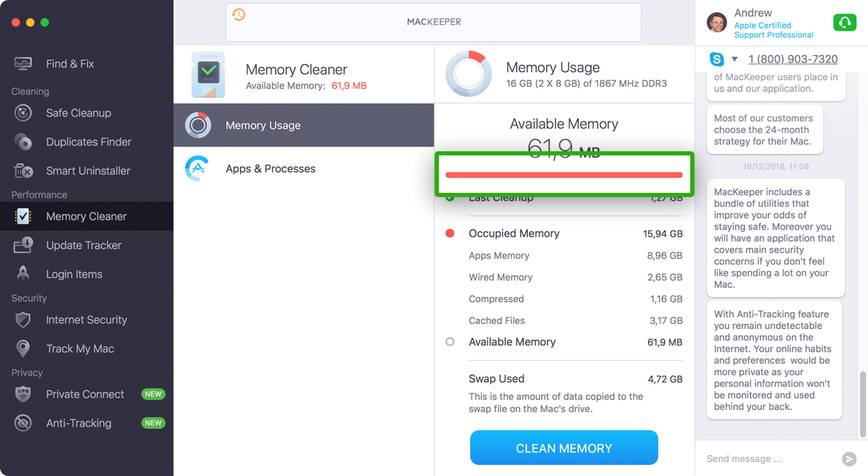Screen dimensions: 868x476
Task: Open the history clock icon in the title bar
Action: click(239, 15)
